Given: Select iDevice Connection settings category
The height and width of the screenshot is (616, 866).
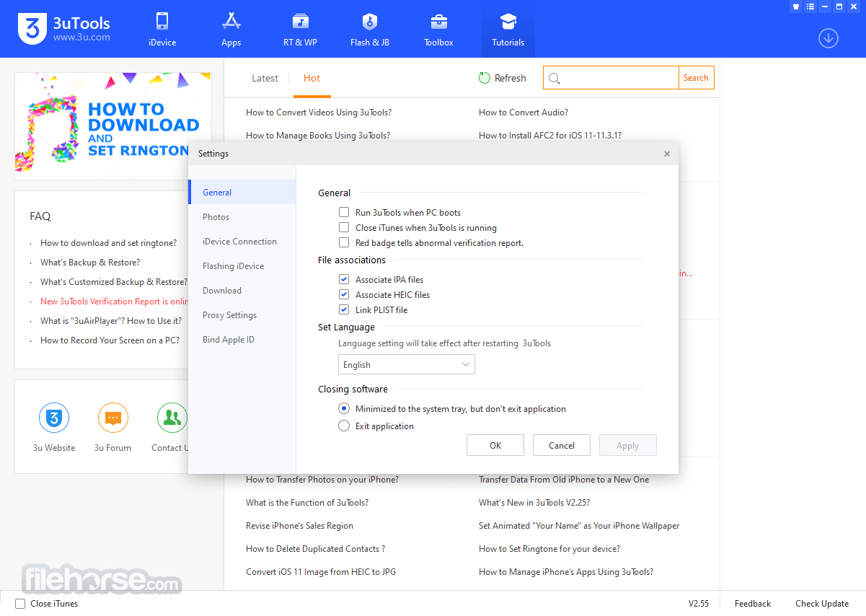Looking at the screenshot, I should click(x=242, y=242).
